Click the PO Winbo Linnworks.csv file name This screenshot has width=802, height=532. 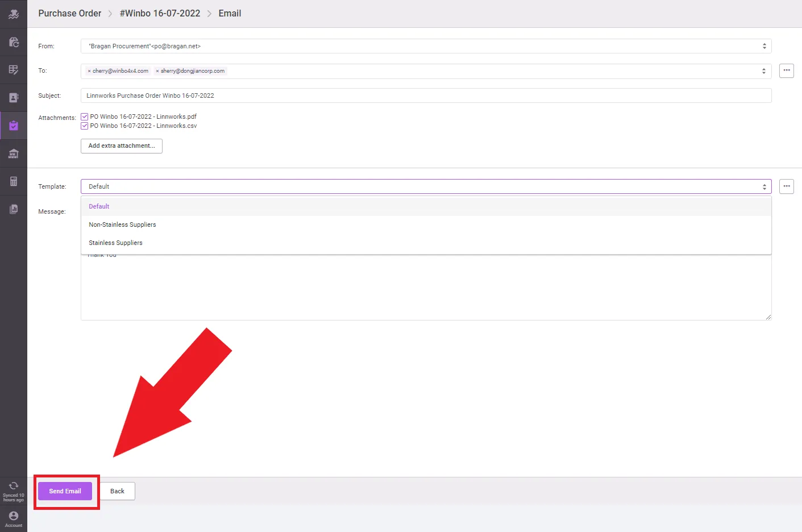(x=143, y=126)
